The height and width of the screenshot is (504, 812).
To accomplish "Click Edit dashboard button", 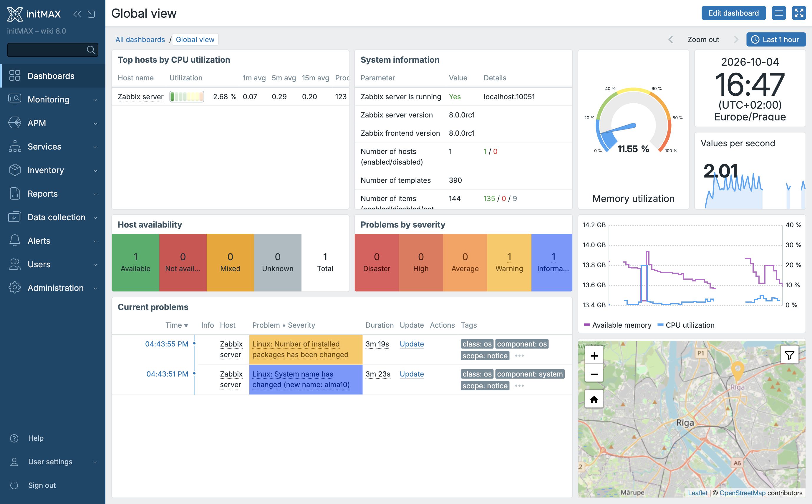I will point(734,13).
